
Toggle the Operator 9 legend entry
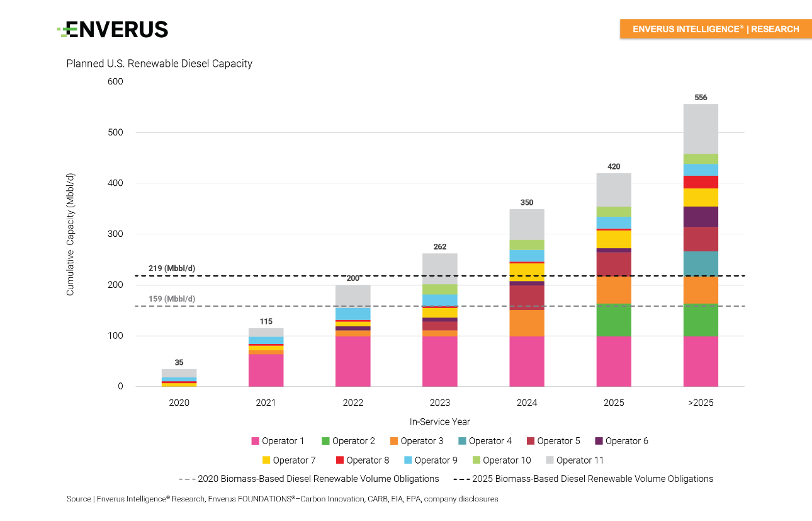[432, 460]
